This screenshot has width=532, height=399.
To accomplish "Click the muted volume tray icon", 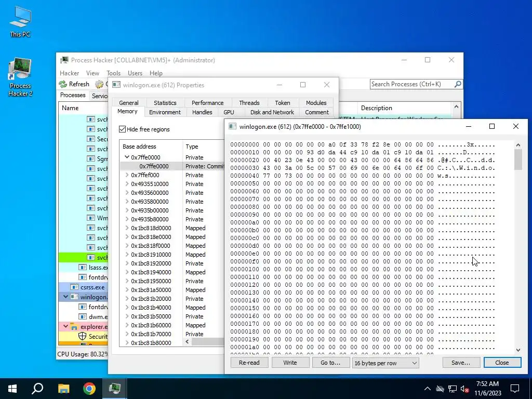I will click(x=464, y=389).
